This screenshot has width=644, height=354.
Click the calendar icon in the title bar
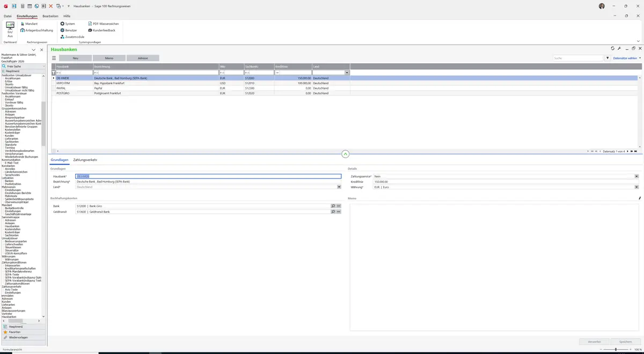tap(29, 6)
